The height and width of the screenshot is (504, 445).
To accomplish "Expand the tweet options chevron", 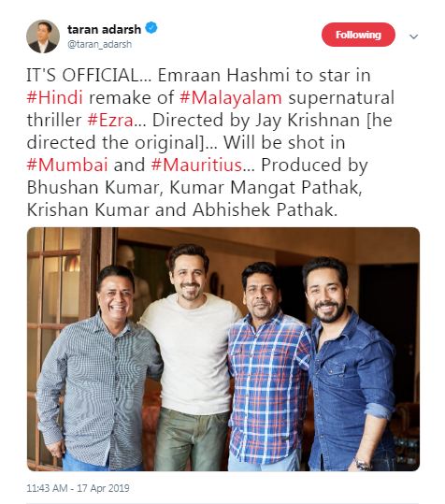I will point(413,36).
